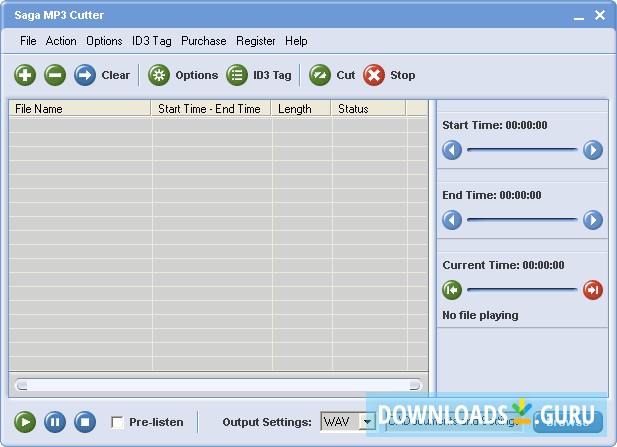Decrease End Time with left arrow
This screenshot has width=617, height=447.
tap(452, 220)
